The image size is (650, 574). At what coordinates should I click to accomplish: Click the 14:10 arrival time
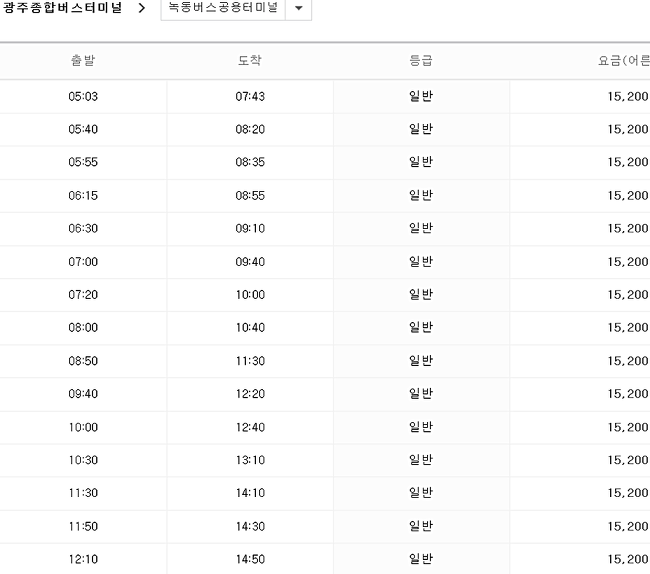point(250,493)
